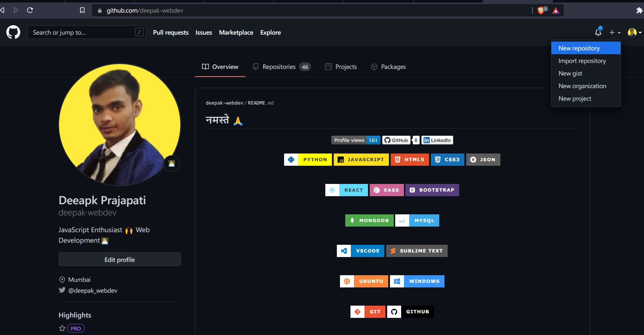Open the README.md file link

(261, 103)
